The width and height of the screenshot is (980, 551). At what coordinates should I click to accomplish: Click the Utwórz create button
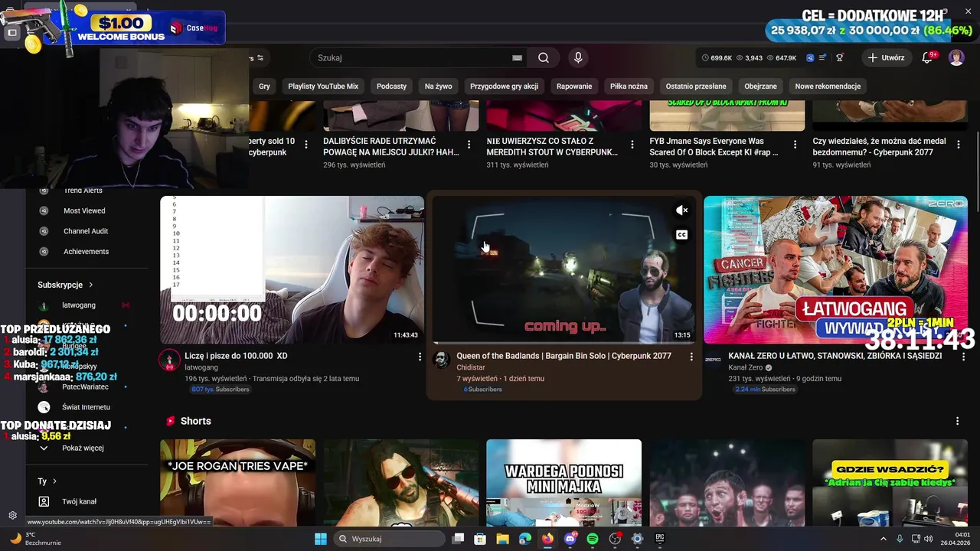[886, 57]
